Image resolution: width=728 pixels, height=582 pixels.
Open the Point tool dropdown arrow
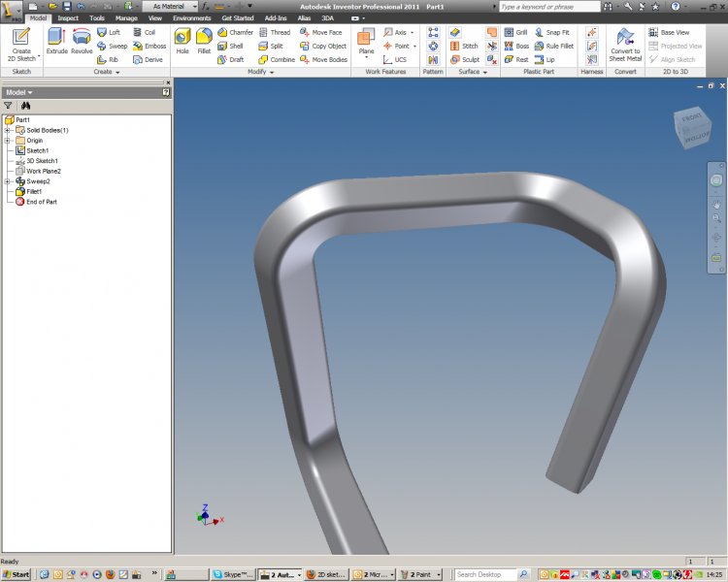pyautogui.click(x=414, y=46)
